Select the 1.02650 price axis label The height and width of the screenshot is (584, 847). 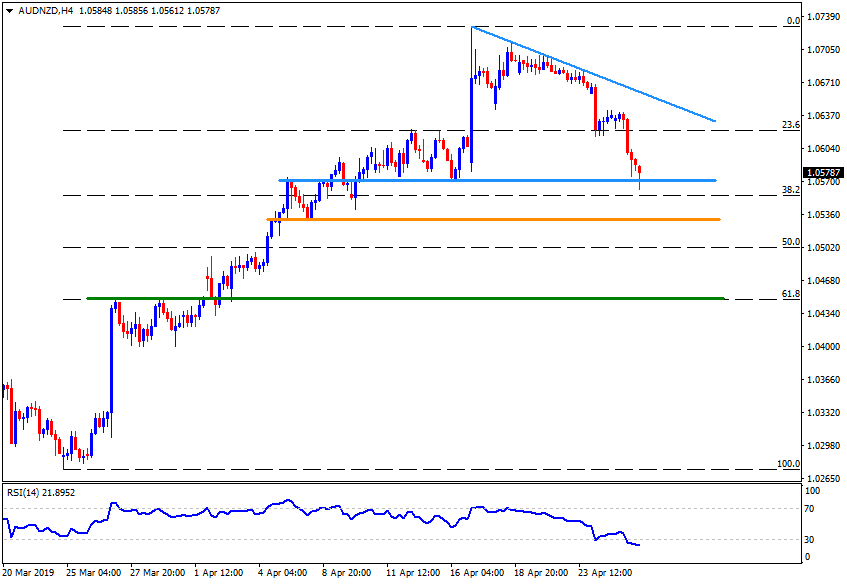823,478
